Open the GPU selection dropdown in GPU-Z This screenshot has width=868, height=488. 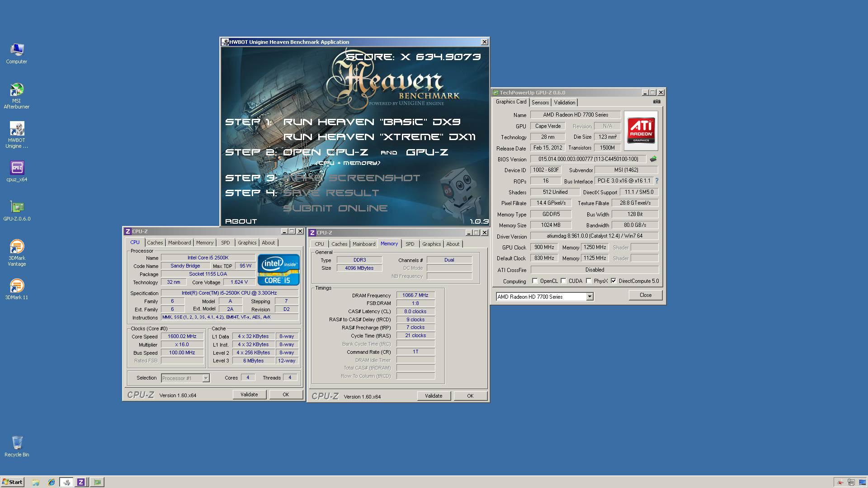coord(590,297)
